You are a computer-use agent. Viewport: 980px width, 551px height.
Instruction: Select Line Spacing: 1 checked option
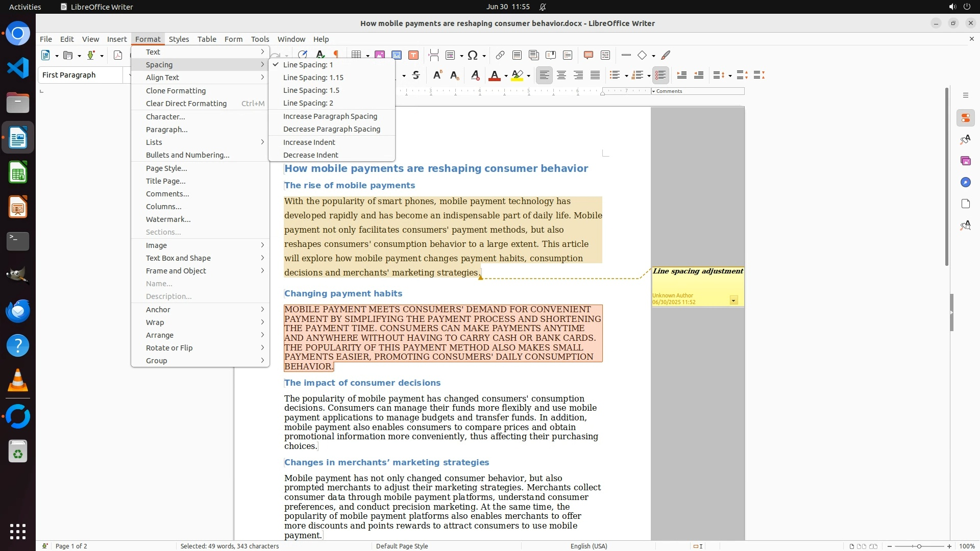tap(308, 65)
